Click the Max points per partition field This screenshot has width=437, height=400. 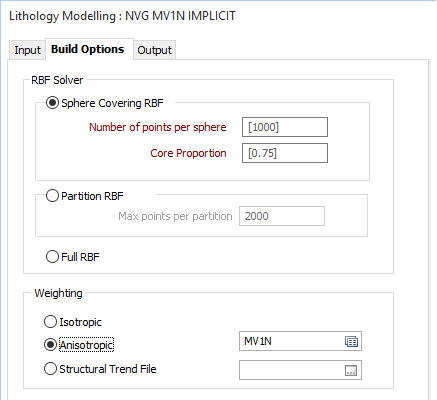[x=282, y=216]
